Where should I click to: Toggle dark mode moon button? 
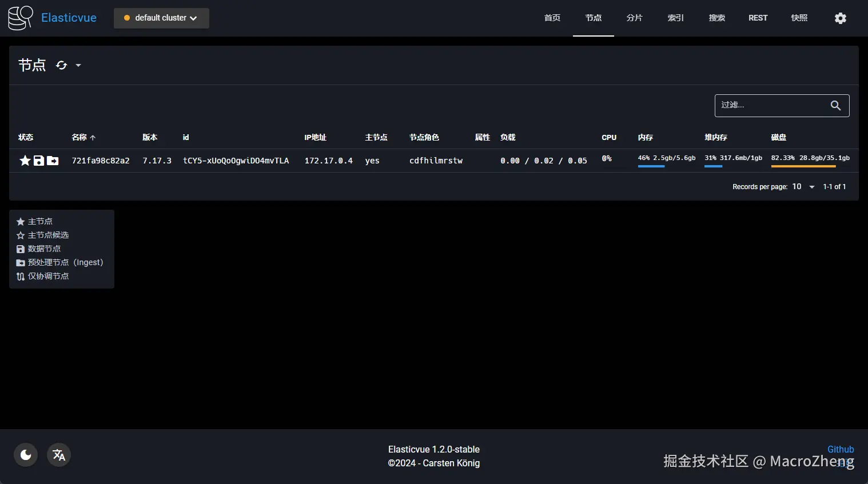[26, 455]
